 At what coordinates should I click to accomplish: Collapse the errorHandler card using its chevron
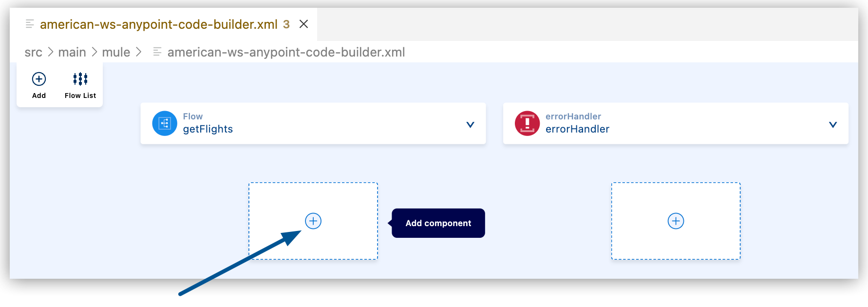832,125
